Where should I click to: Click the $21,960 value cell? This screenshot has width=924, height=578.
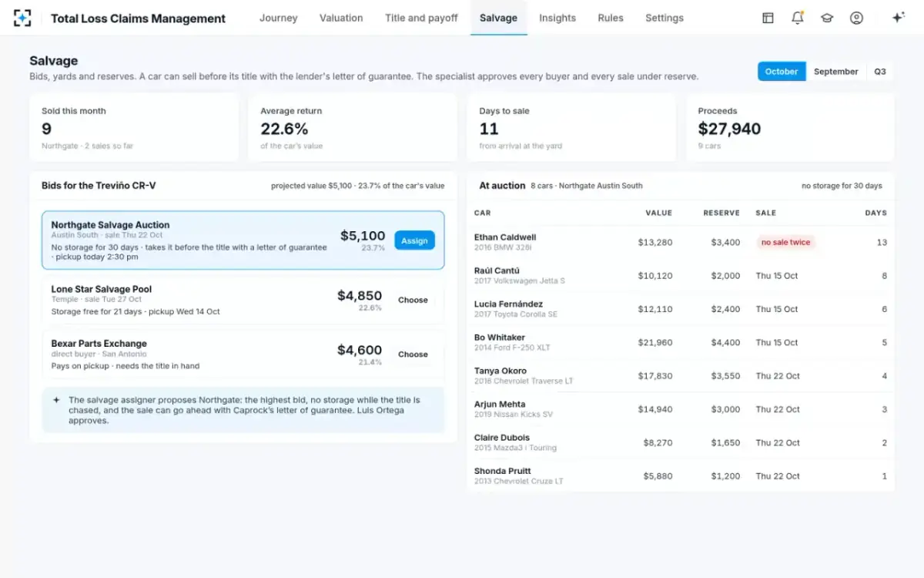[x=655, y=342]
